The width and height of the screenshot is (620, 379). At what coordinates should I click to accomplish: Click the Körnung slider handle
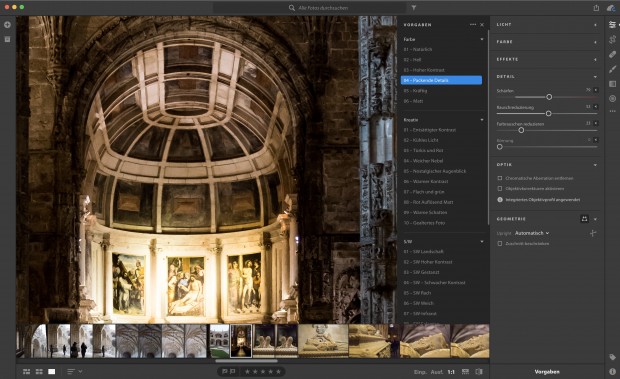tap(500, 147)
